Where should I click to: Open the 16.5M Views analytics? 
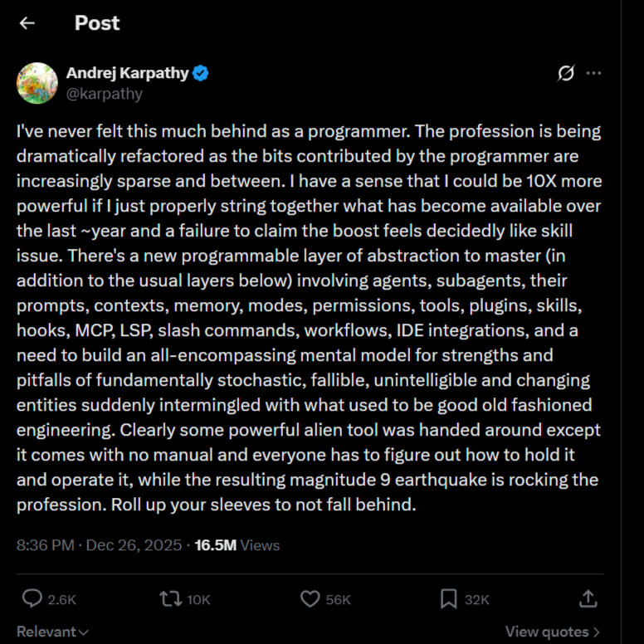pyautogui.click(x=237, y=545)
